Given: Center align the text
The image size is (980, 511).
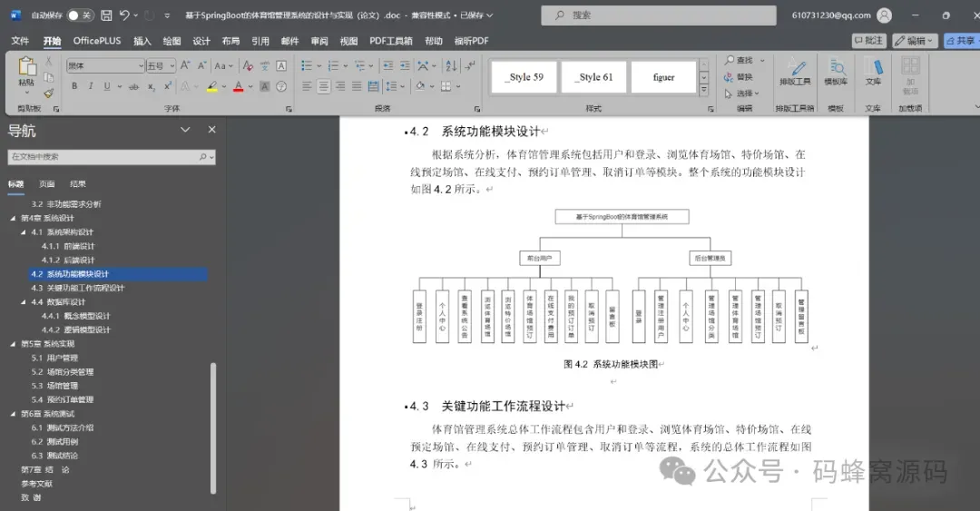Looking at the screenshot, I should [x=323, y=86].
